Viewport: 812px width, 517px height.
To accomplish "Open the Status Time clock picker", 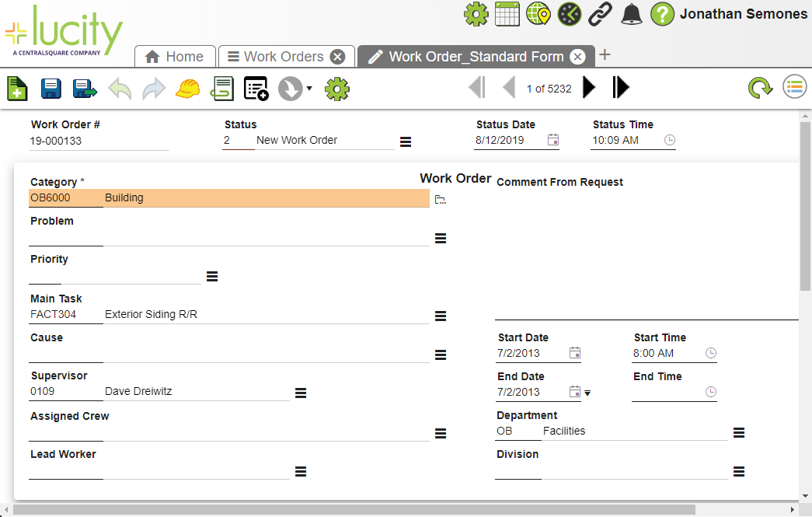I will click(x=670, y=140).
